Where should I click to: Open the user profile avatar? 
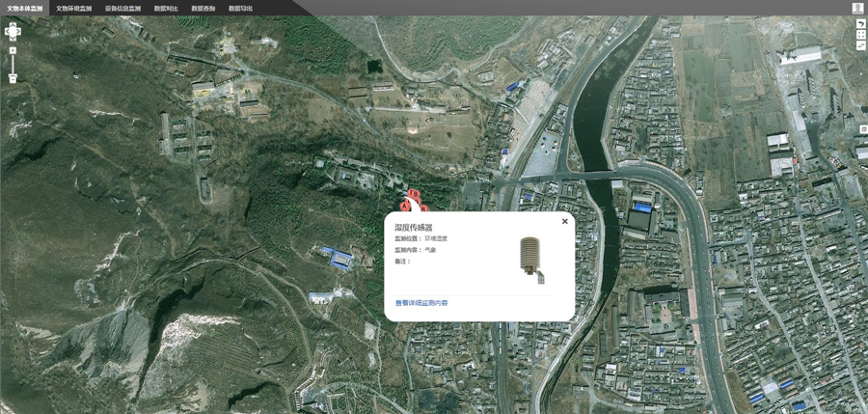click(x=857, y=8)
